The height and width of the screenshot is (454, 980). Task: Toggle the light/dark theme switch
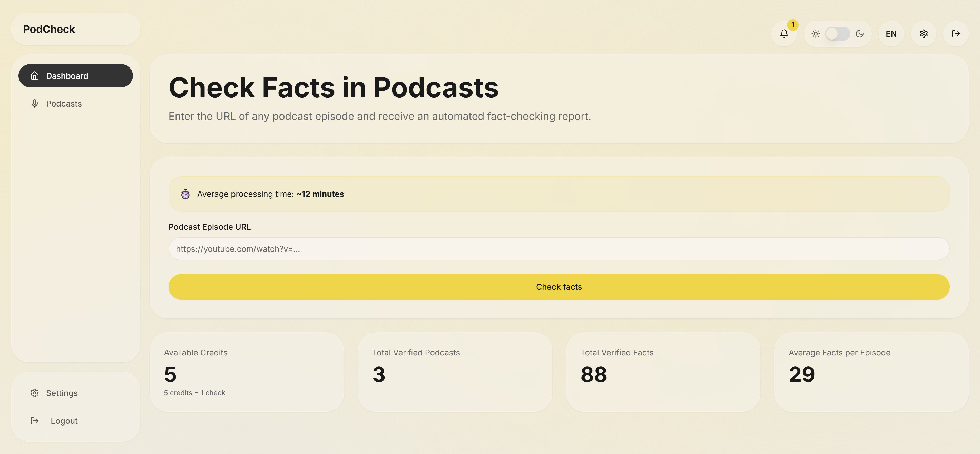click(x=838, y=33)
